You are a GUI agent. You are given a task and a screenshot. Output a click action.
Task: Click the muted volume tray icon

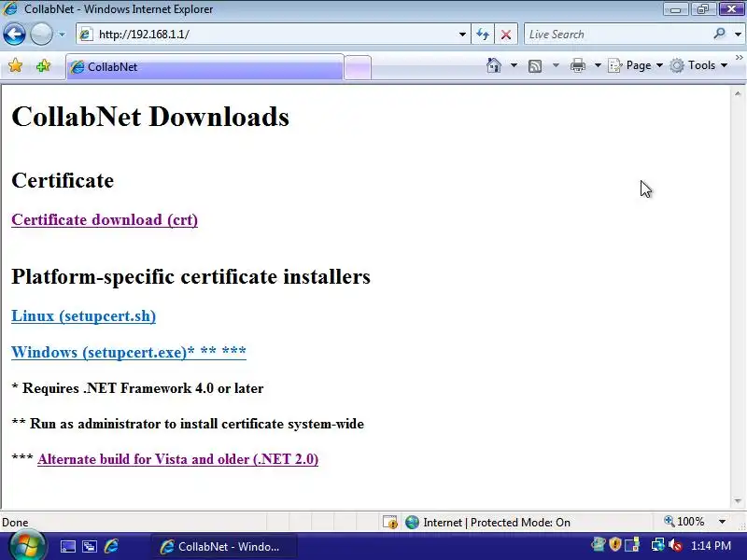tap(675, 544)
